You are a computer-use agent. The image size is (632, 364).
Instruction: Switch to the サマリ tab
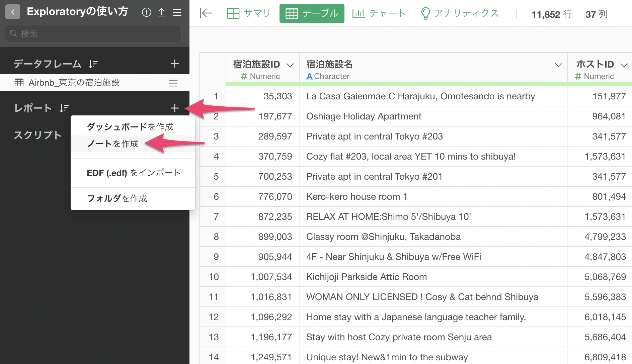point(249,13)
